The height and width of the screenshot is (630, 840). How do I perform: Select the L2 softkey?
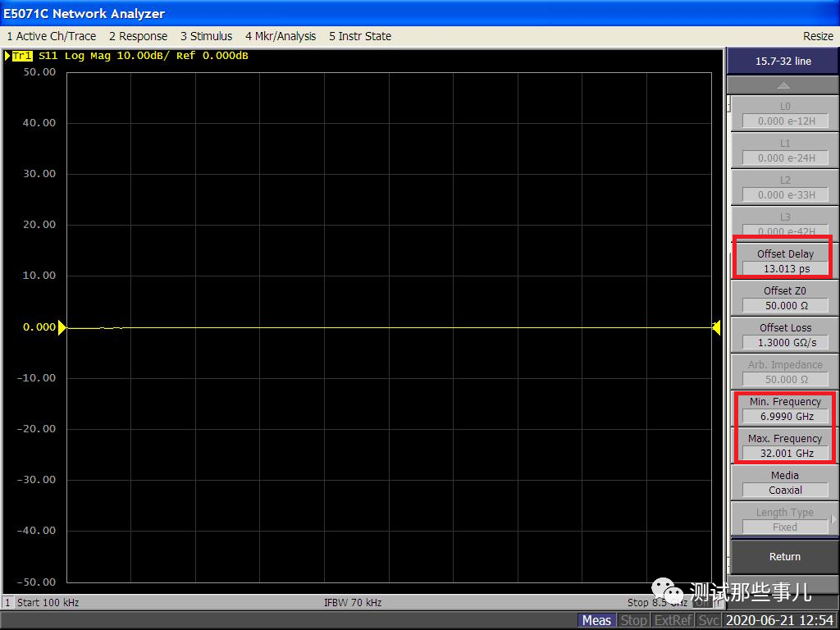(x=785, y=188)
